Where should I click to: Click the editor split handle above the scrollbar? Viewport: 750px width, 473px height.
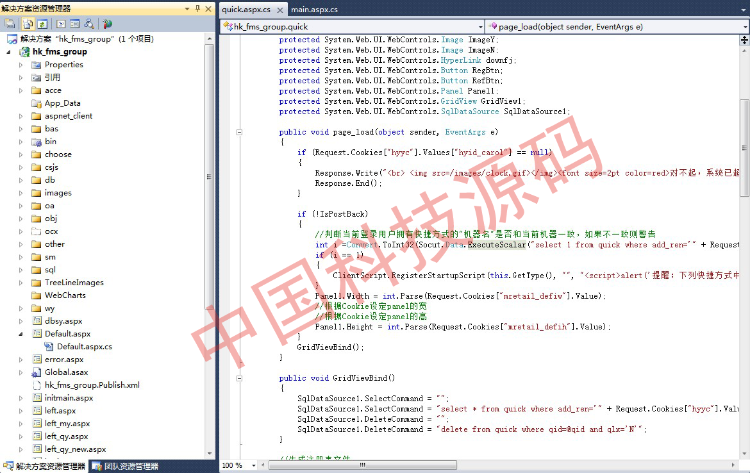pyautogui.click(x=744, y=41)
